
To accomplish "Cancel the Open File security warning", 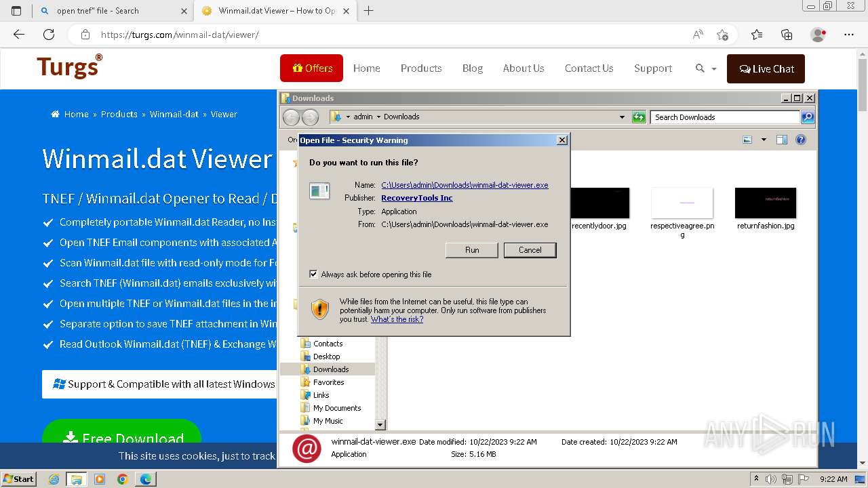I will tap(530, 250).
